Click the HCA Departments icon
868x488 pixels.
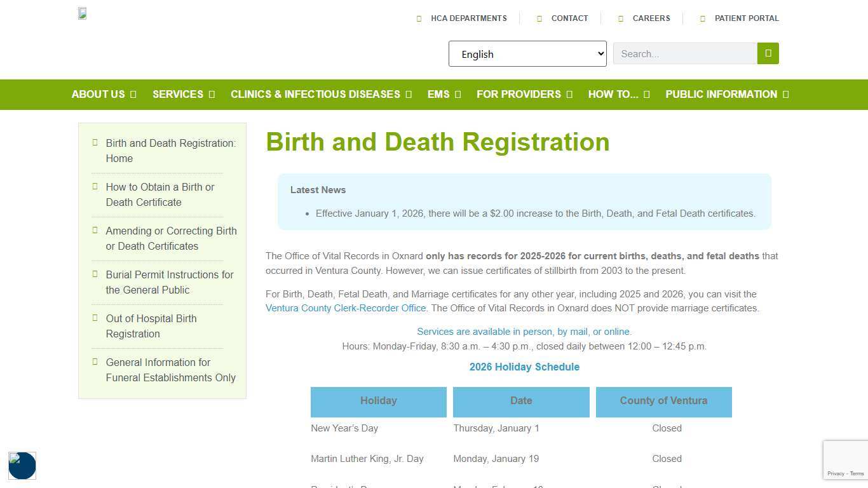click(419, 18)
